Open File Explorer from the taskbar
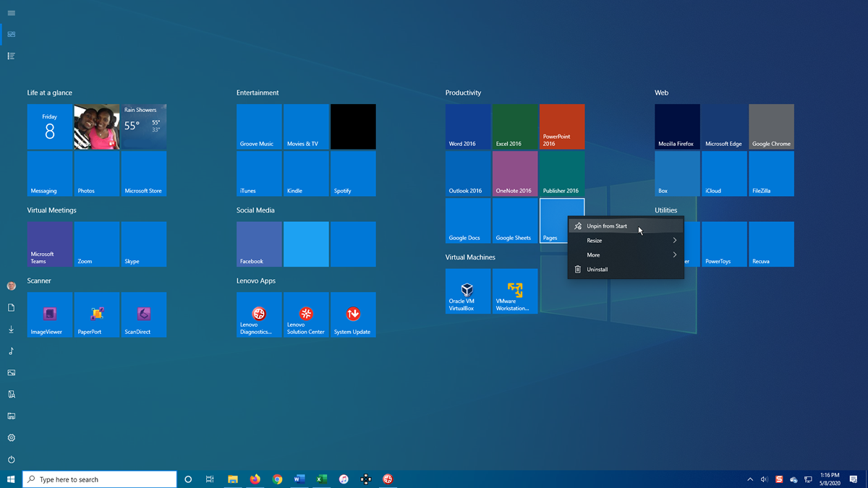 233,479
